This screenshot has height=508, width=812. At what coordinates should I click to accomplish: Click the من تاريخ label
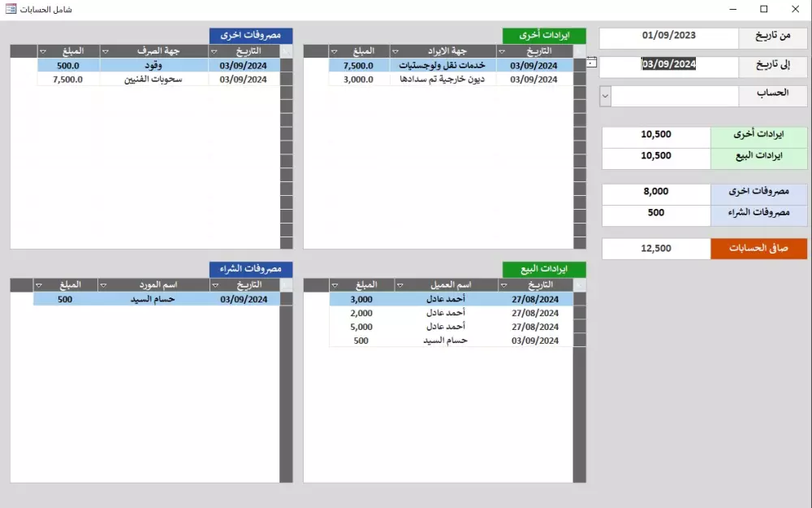point(773,38)
